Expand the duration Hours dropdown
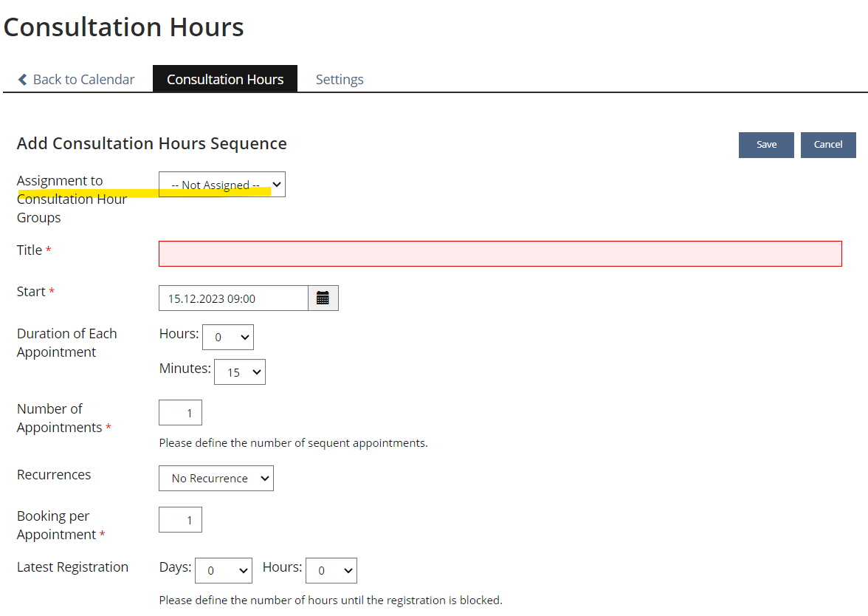868x616 pixels. click(228, 338)
